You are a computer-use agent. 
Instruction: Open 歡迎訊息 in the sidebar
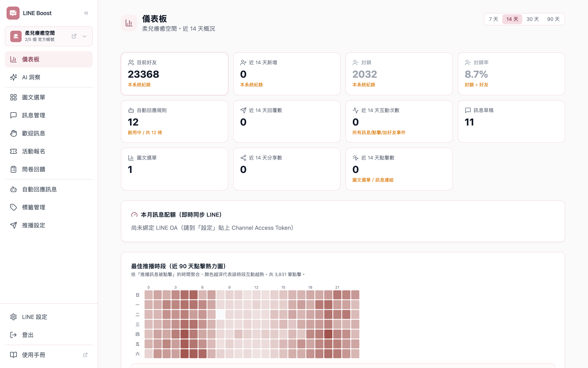coord(49,133)
